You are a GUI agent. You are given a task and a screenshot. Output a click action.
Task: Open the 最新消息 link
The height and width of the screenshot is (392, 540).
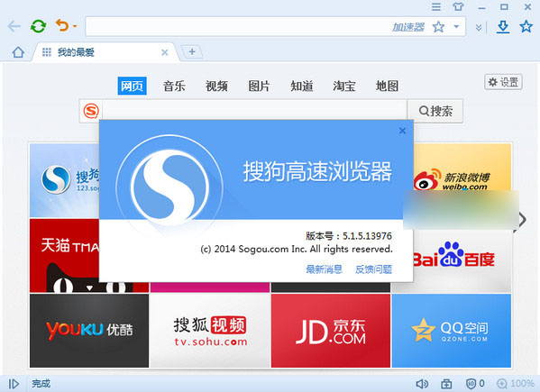pos(324,269)
